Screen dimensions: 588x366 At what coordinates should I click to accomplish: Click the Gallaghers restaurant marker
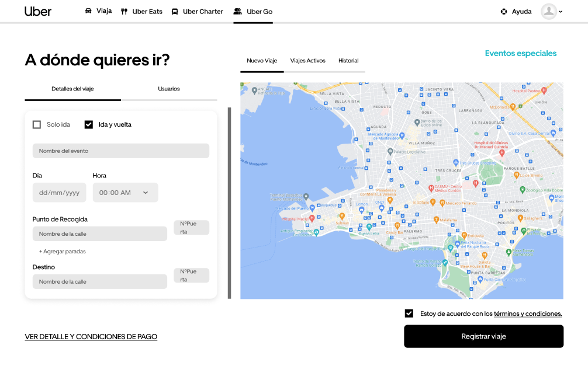point(520,218)
